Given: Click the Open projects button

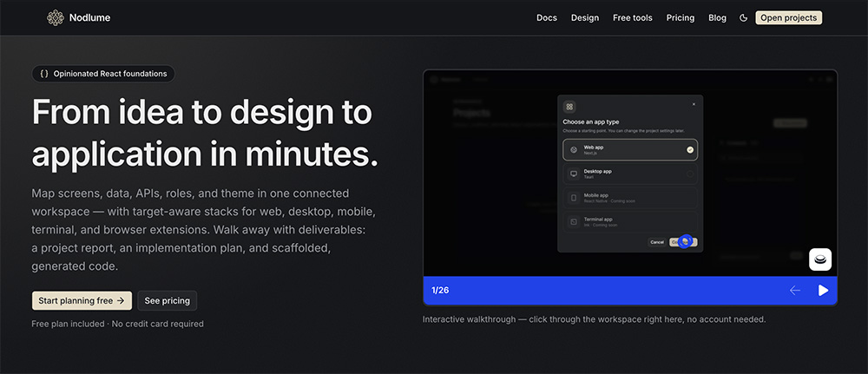Looking at the screenshot, I should [789, 17].
